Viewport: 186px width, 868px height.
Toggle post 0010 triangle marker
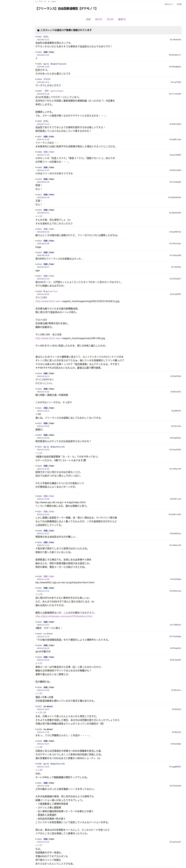36,179
